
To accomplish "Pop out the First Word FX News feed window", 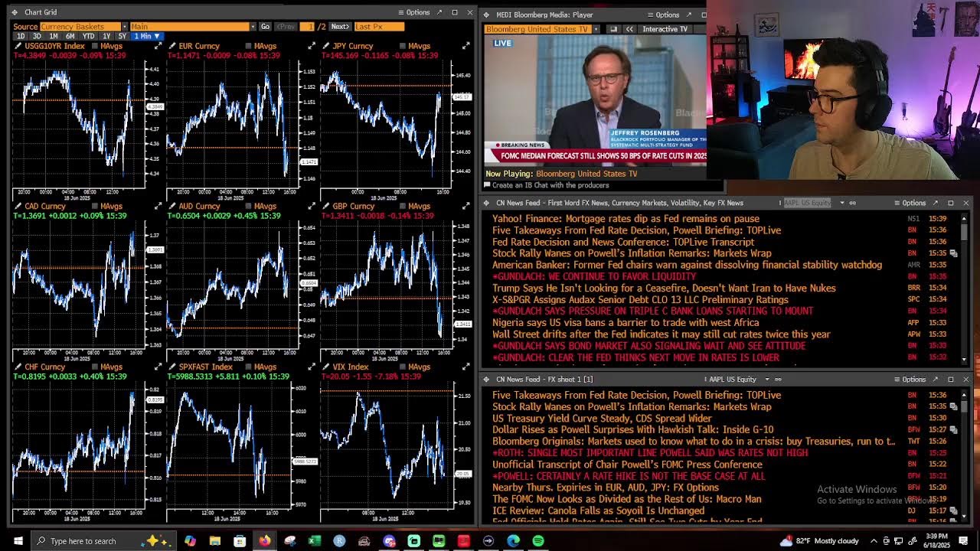I will coord(936,203).
